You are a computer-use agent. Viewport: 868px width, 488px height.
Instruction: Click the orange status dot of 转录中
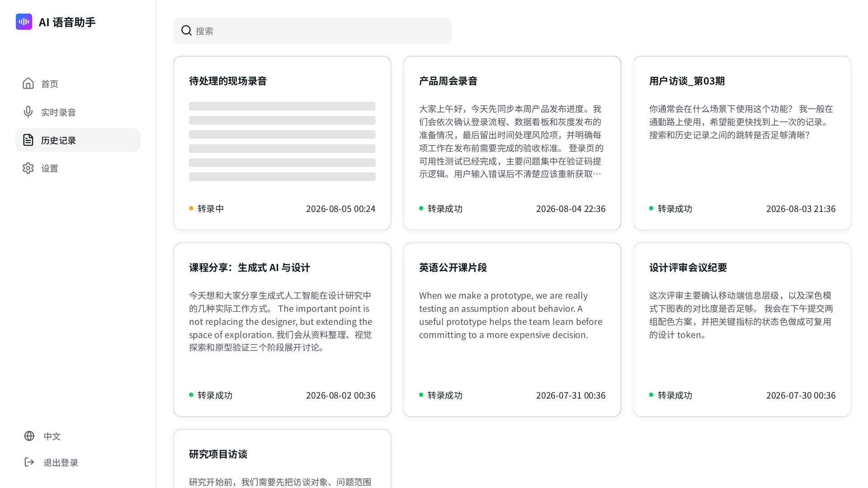(191, 208)
